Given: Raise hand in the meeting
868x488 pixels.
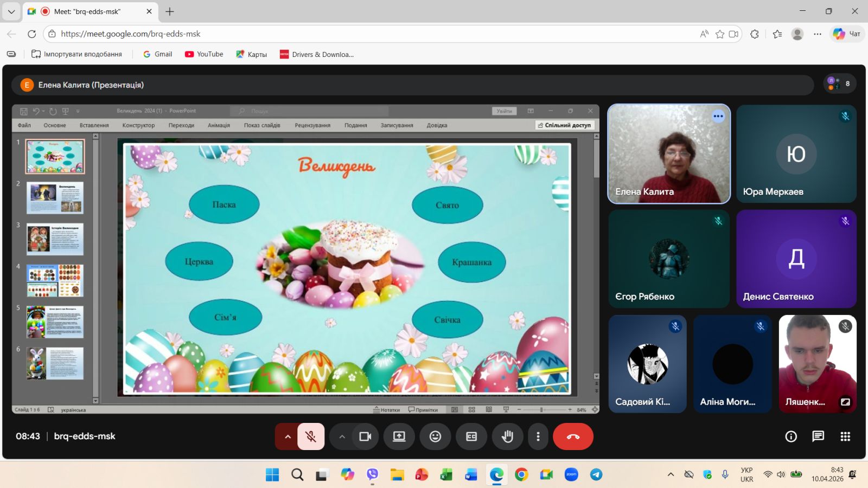Looking at the screenshot, I should (x=507, y=436).
